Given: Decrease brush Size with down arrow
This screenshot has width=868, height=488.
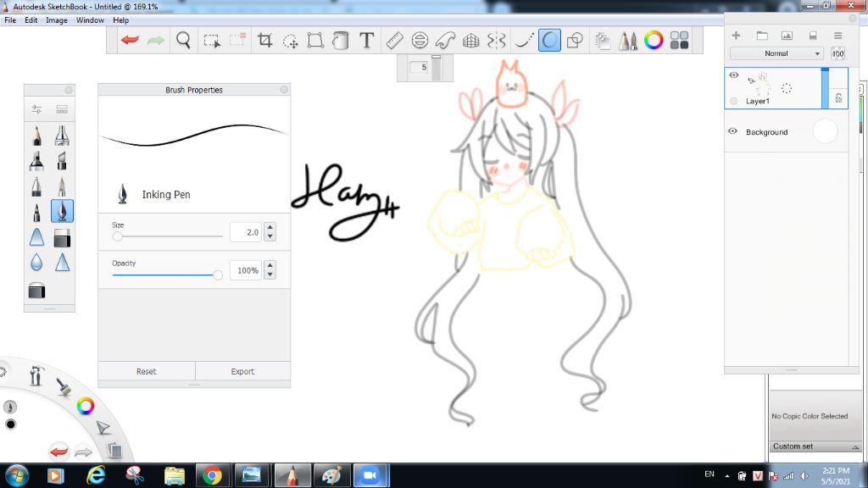Looking at the screenshot, I should [x=270, y=237].
